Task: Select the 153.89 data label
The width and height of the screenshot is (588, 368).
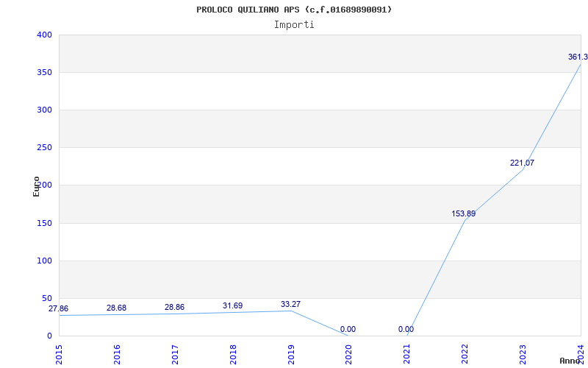Action: [464, 213]
